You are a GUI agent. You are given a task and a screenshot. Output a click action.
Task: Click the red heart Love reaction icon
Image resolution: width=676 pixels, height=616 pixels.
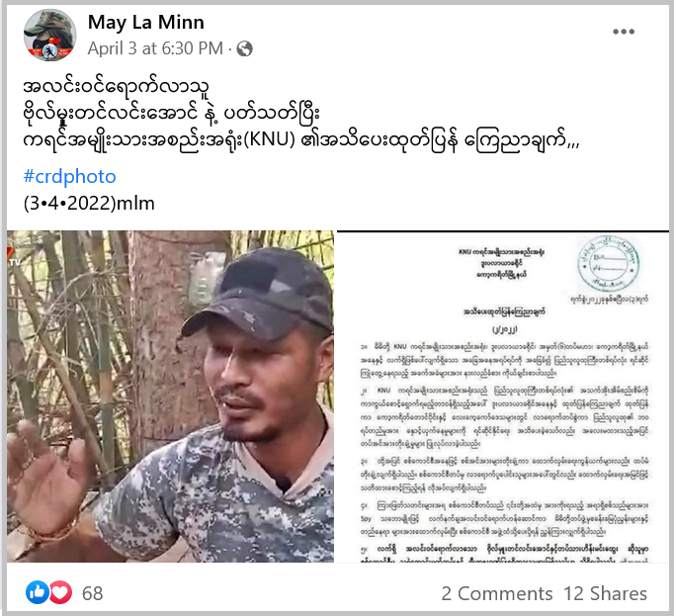pos(60,592)
